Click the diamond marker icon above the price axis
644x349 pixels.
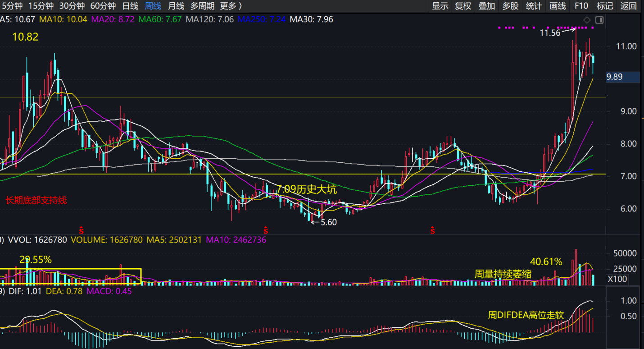[587, 20]
